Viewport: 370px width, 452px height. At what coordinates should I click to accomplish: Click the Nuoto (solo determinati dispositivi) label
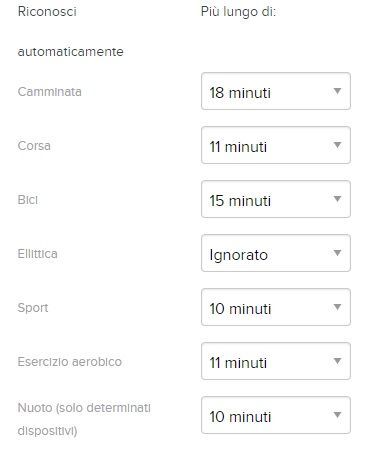pos(84,419)
